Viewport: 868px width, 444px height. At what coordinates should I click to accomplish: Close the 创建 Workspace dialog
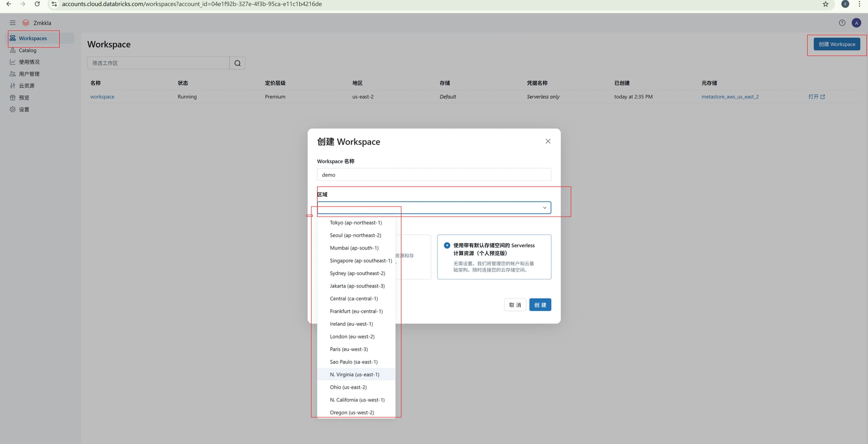pos(548,142)
